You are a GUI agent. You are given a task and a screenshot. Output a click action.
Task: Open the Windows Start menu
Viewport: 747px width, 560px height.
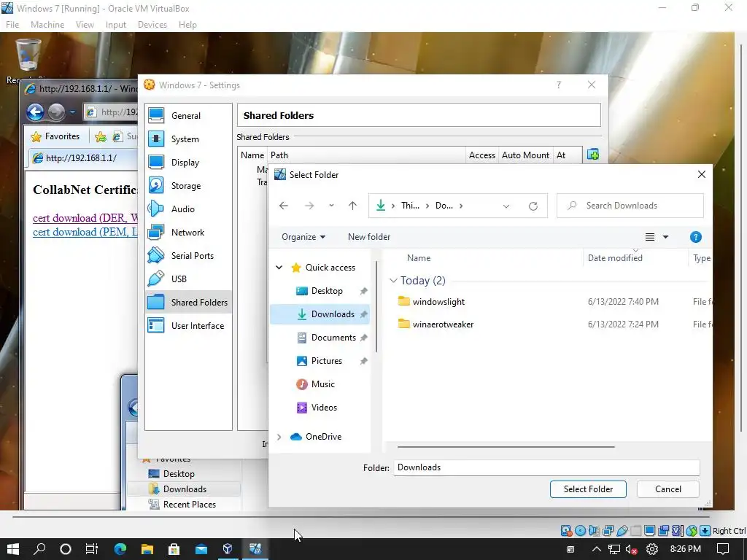click(13, 549)
